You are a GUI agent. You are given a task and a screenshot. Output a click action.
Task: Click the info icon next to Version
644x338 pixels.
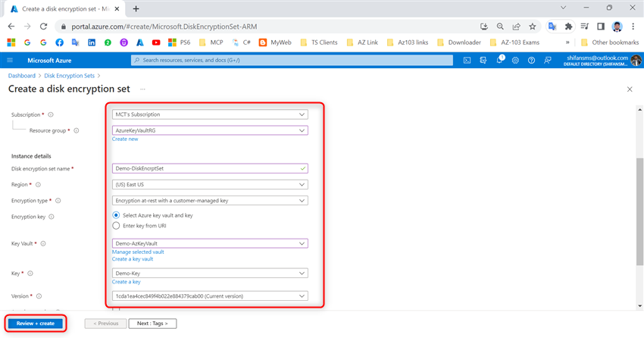39,296
